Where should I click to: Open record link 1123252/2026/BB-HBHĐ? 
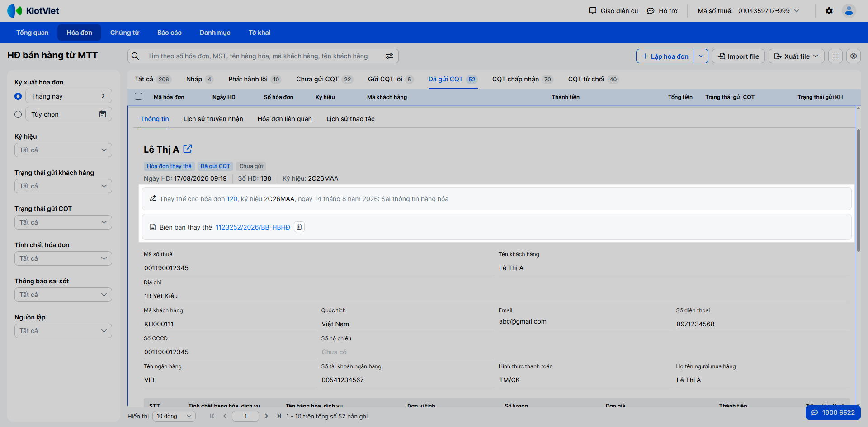[253, 227]
